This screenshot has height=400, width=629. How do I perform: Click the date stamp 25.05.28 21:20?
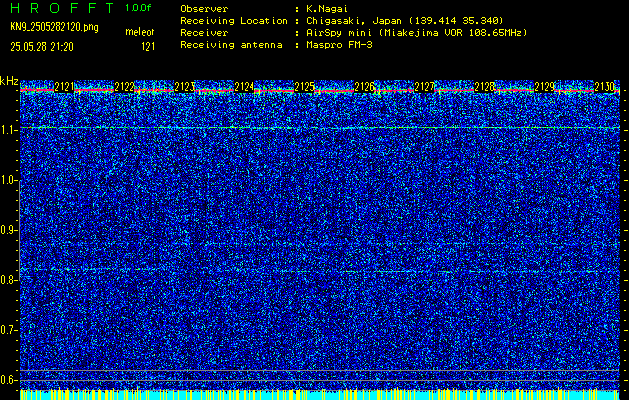tap(42, 47)
